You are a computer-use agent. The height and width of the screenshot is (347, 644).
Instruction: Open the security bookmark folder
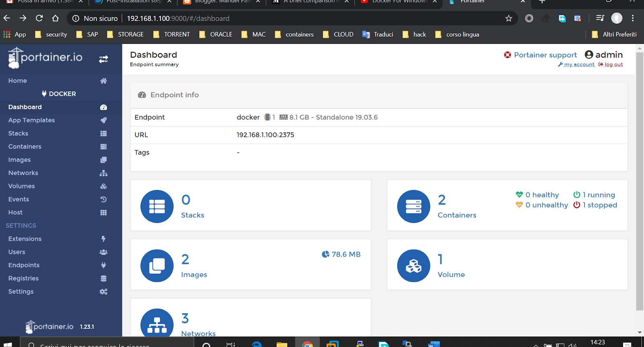point(51,35)
